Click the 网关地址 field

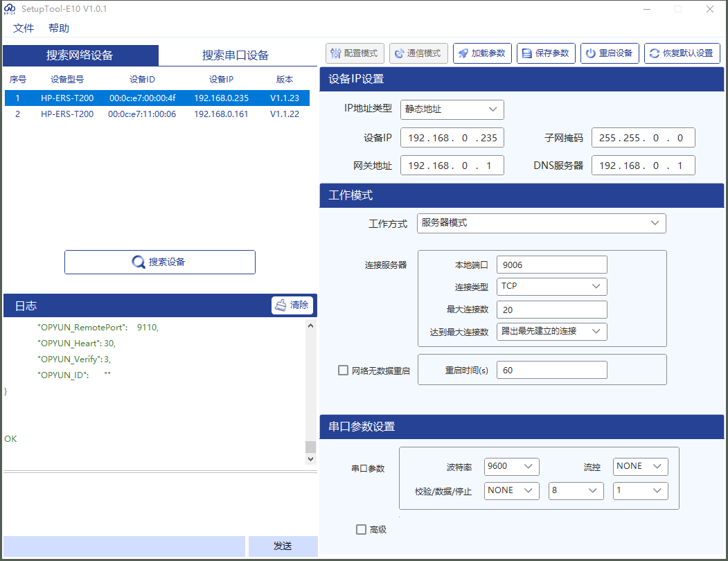452,166
